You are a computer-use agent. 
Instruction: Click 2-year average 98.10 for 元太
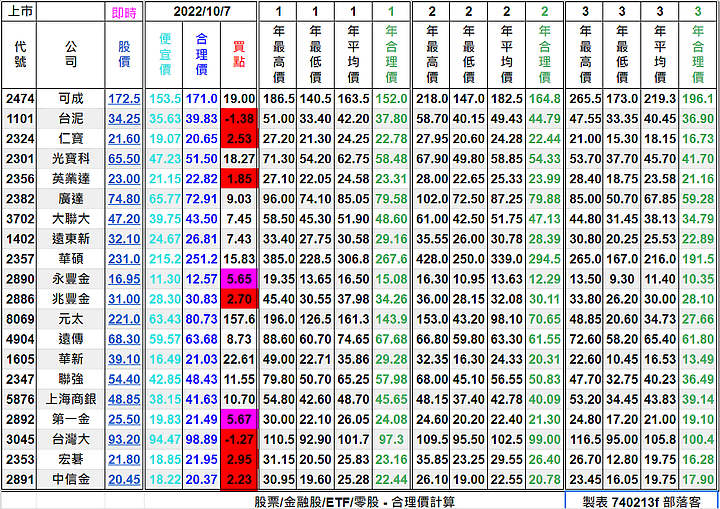pyautogui.click(x=506, y=319)
